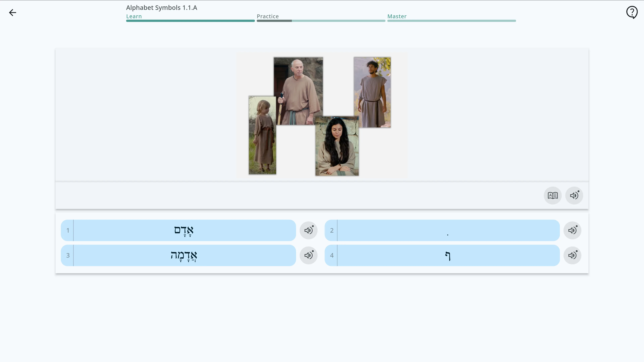This screenshot has width=644, height=362.
Task: Click the young man in gray tunic photo
Action: (372, 92)
